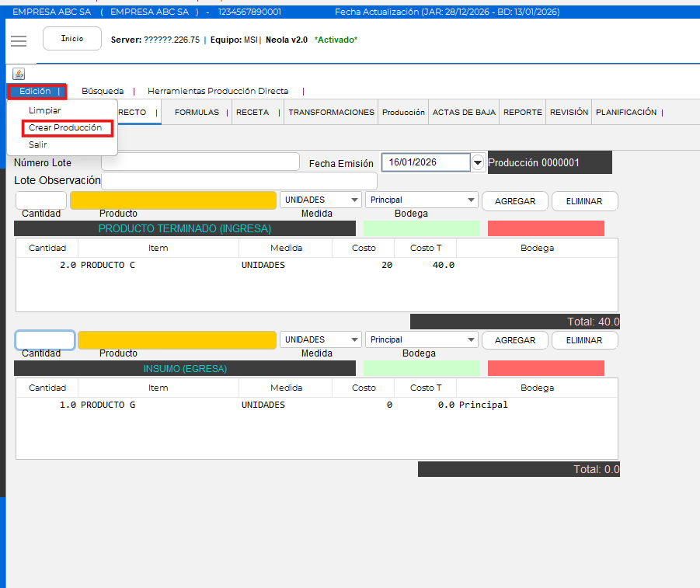Open the PLANIFICACIÓN tab
This screenshot has height=588, width=700.
click(x=626, y=113)
